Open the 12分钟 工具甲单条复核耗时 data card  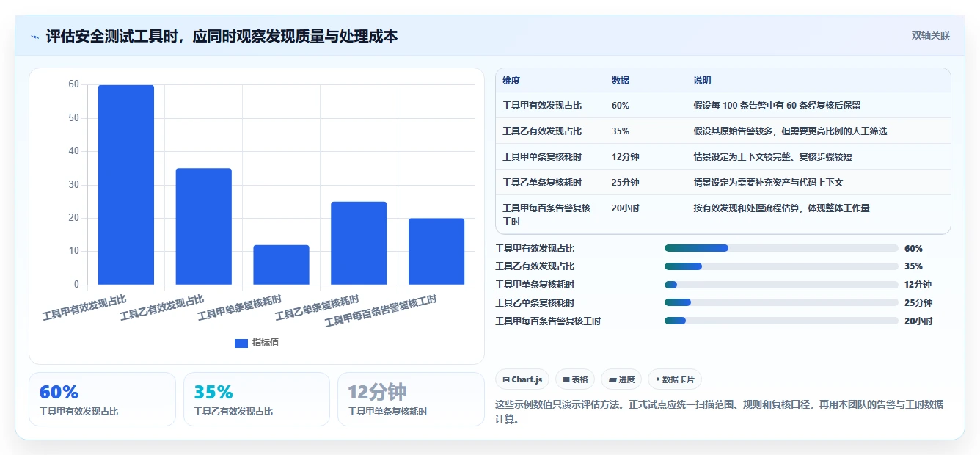[411, 399]
